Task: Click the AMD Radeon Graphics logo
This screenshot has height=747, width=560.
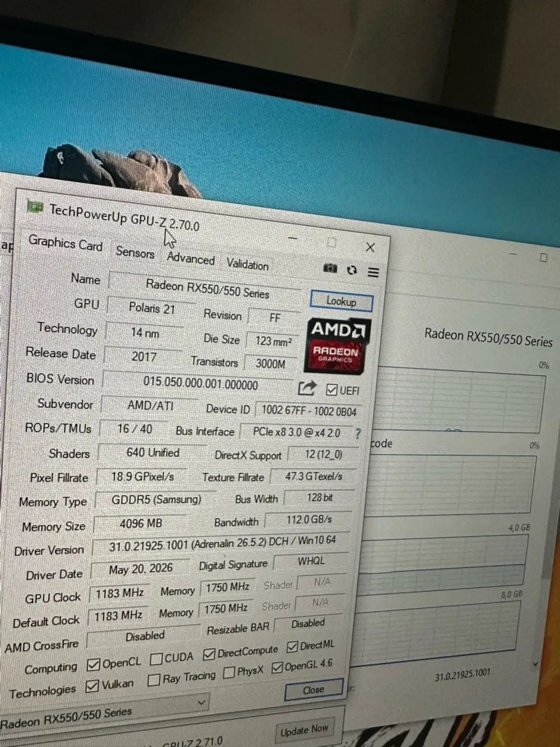Action: [337, 346]
